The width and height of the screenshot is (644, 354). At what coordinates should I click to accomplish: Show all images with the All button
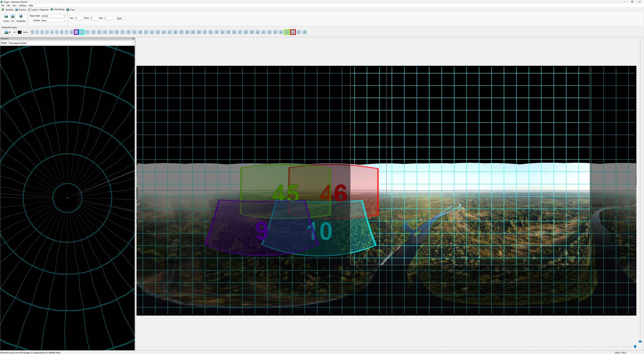click(8, 32)
